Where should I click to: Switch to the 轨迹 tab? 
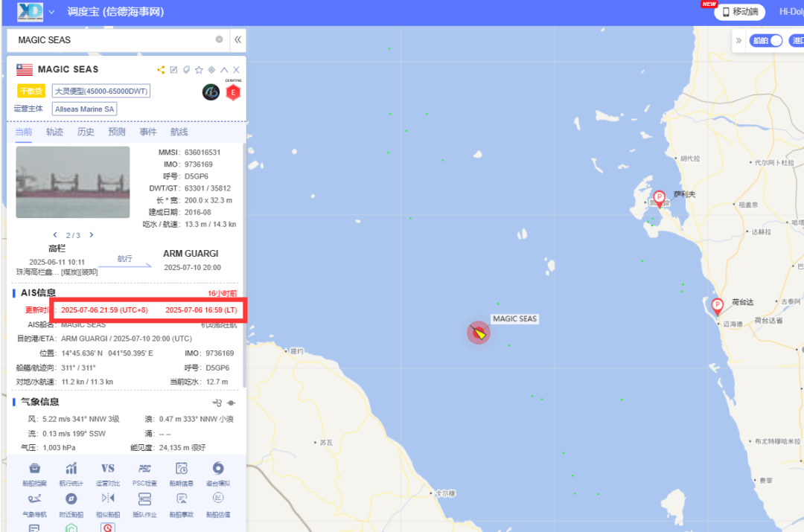(55, 132)
